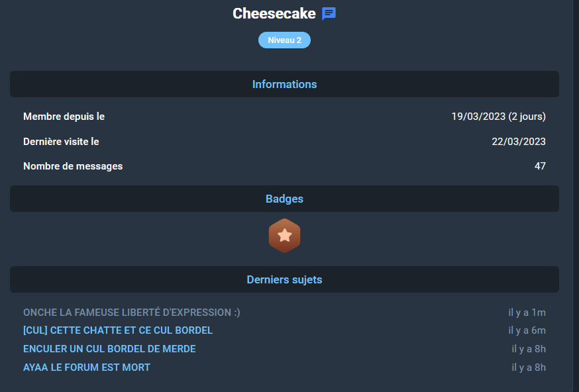Click the Niveau 2 level badge
This screenshot has height=392, width=579.
[x=284, y=40]
